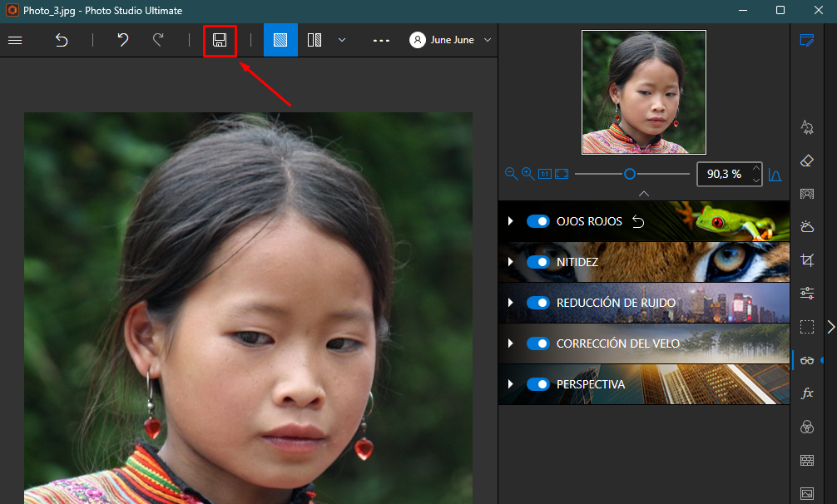This screenshot has width=837, height=504.
Task: Click the arrow on the right sidebar edge
Action: coord(830,327)
